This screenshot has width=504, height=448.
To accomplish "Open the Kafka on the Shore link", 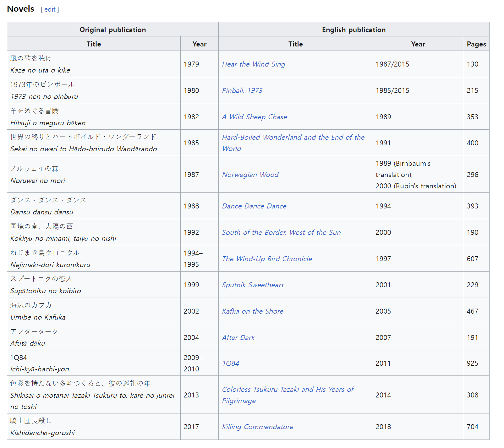I will click(253, 311).
